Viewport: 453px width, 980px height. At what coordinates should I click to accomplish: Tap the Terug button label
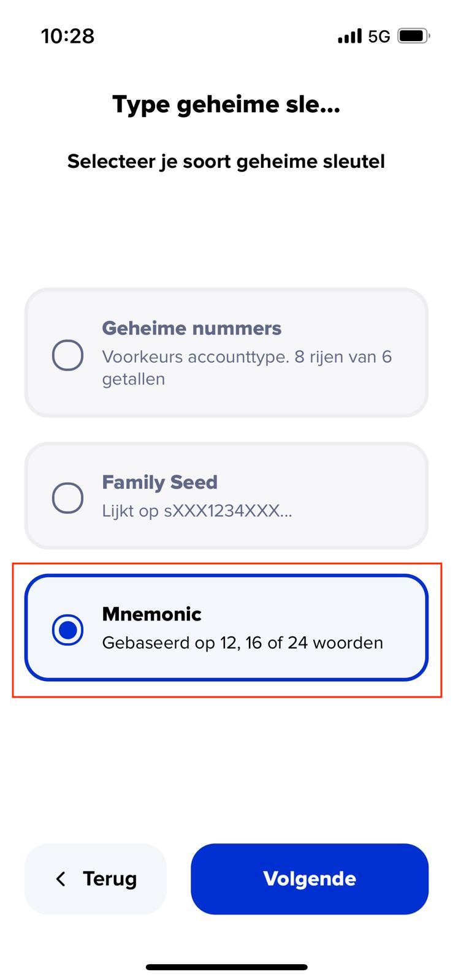[110, 879]
